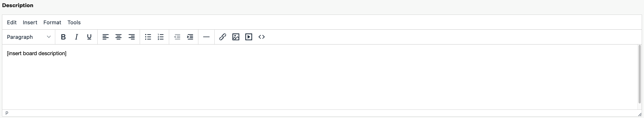Insert a bullet list

point(148,37)
